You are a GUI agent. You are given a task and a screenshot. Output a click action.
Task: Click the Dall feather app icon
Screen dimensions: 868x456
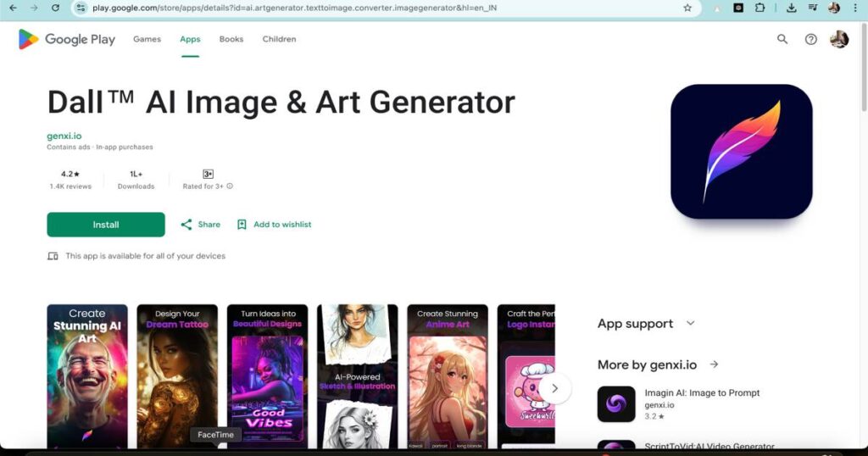click(x=741, y=151)
